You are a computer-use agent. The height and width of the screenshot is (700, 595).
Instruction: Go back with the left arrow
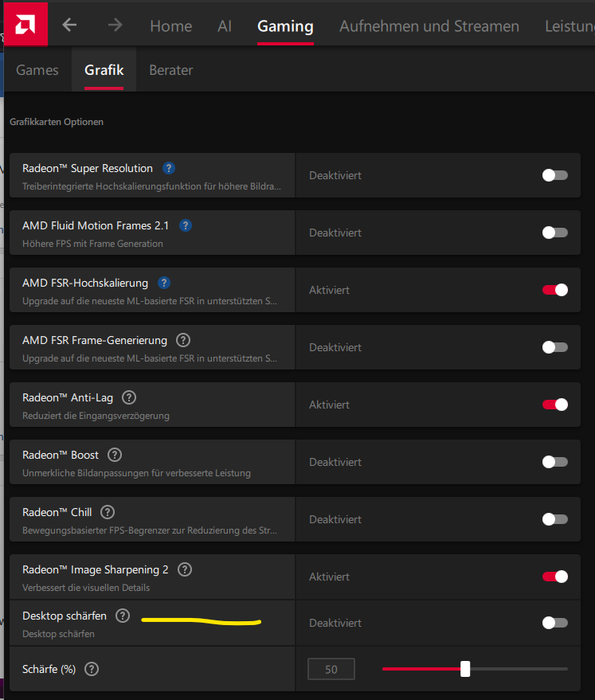coord(69,25)
